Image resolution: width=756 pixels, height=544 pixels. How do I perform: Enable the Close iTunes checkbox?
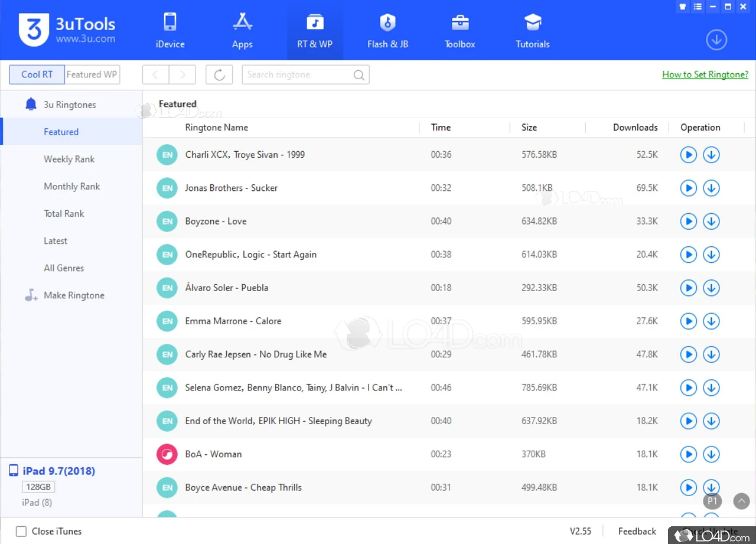pos(21,532)
